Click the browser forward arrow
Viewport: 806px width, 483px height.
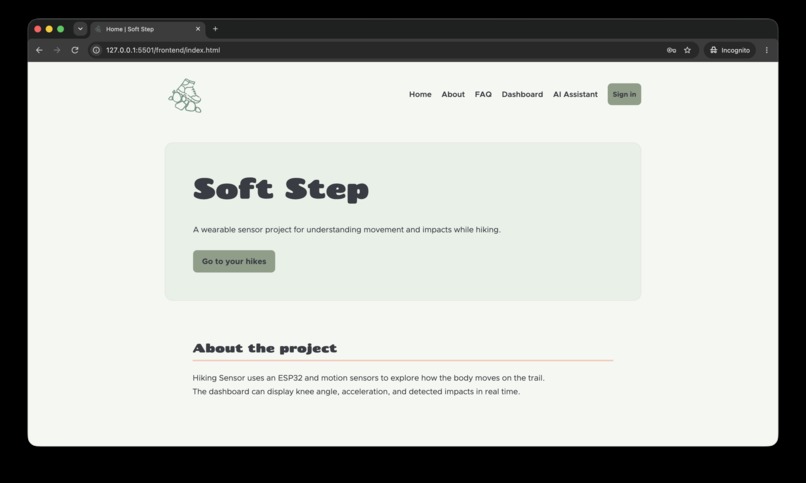[x=57, y=50]
